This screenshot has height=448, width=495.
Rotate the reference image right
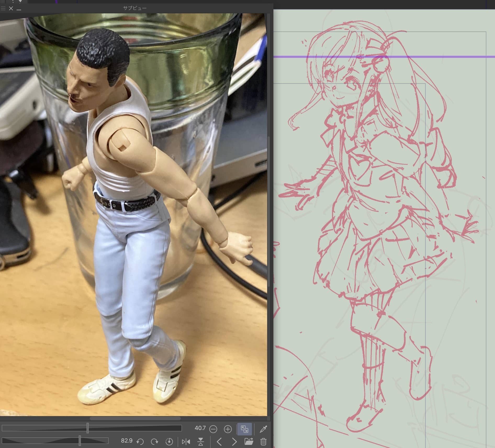(x=155, y=442)
